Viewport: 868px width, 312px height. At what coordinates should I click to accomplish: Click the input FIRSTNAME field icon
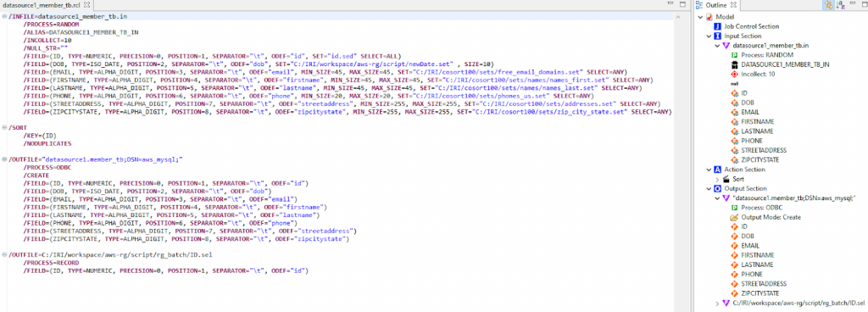pos(735,122)
